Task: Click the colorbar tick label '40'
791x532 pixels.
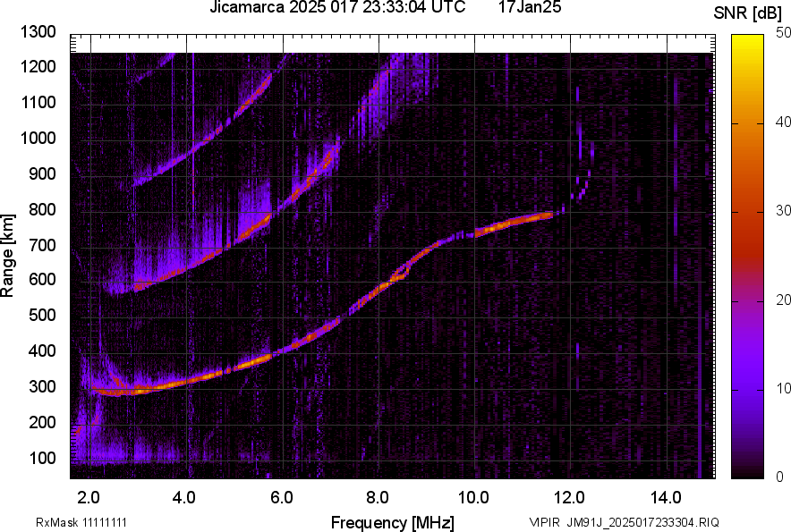Action: pos(783,122)
